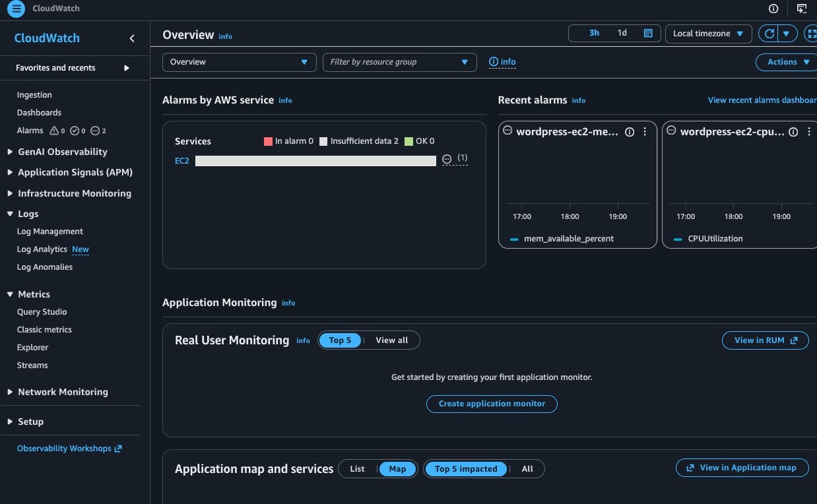Open Dashboards in sidebar
817x504 pixels.
point(39,113)
